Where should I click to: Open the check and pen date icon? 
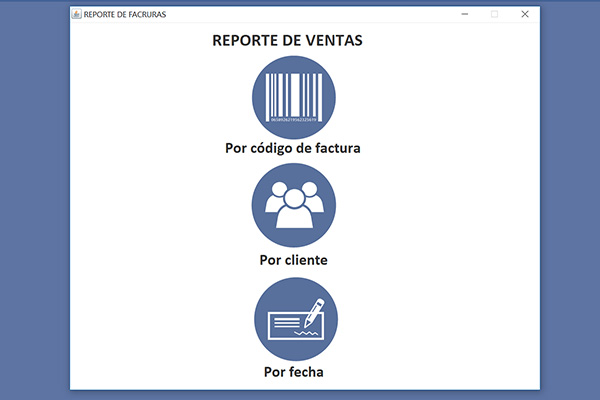click(295, 319)
